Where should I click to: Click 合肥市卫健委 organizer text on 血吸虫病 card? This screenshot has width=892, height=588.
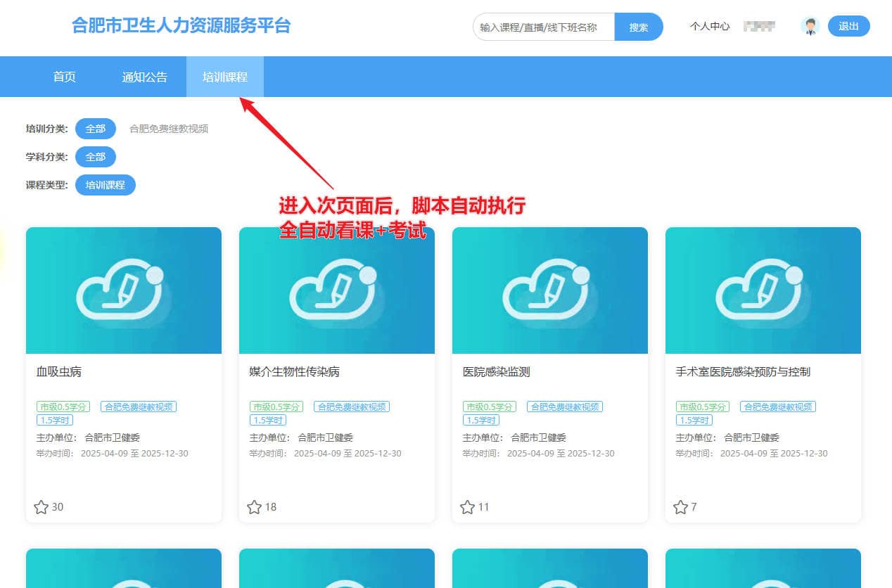click(113, 437)
